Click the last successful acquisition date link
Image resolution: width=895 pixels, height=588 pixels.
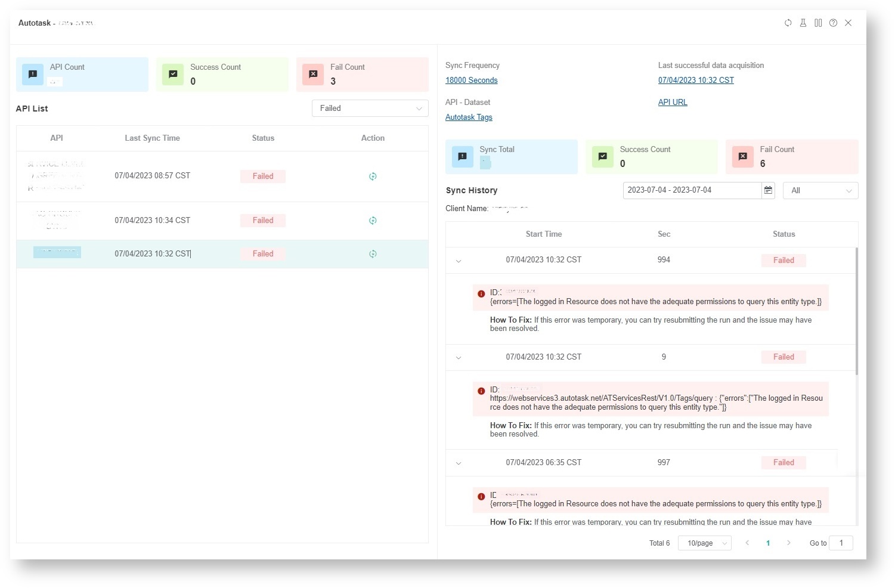coord(695,81)
